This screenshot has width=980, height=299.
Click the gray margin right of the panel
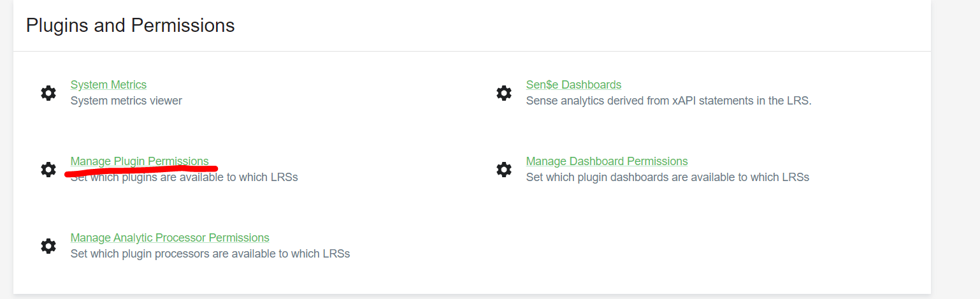tap(956, 147)
